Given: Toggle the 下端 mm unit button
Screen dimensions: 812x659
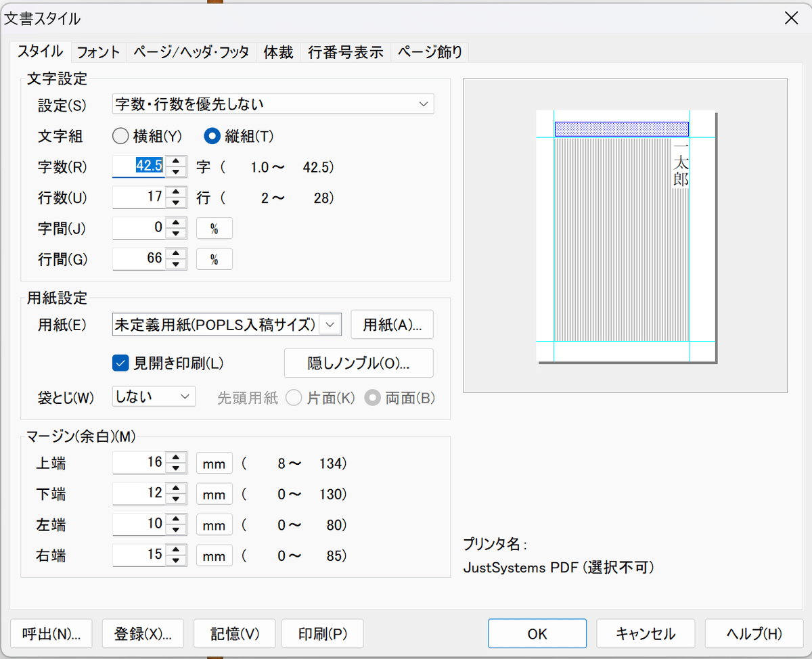Looking at the screenshot, I should tap(215, 494).
